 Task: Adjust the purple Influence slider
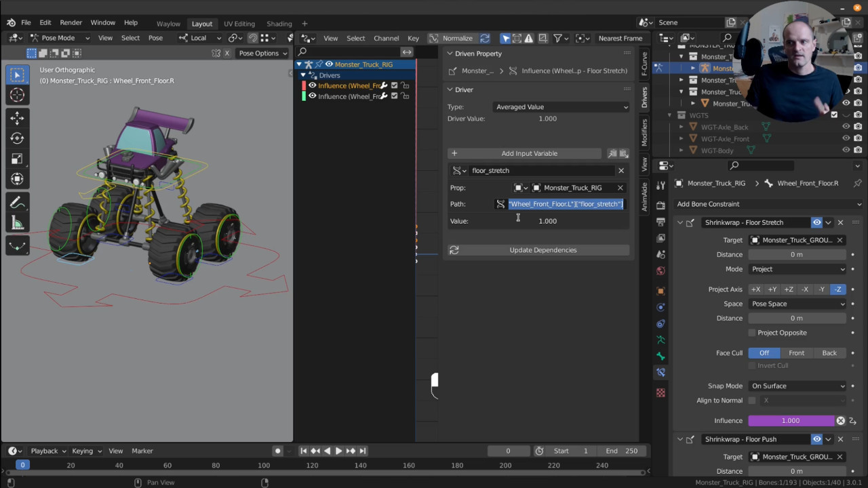(x=791, y=421)
